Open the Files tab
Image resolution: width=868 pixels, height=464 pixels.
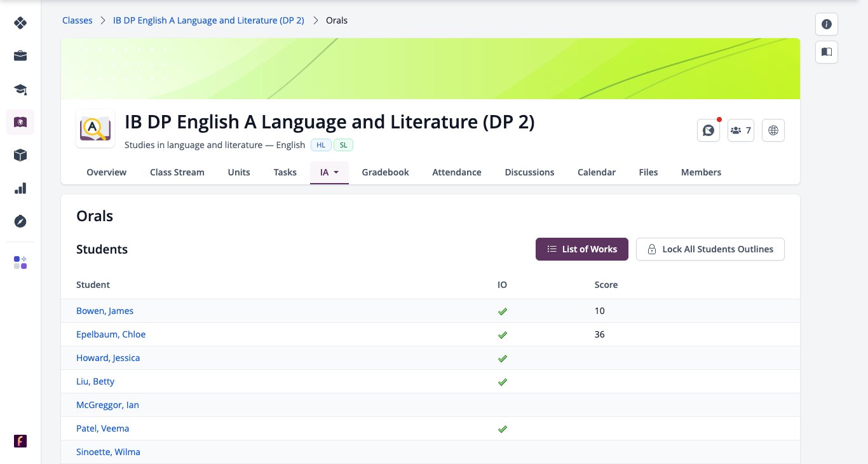coord(648,172)
